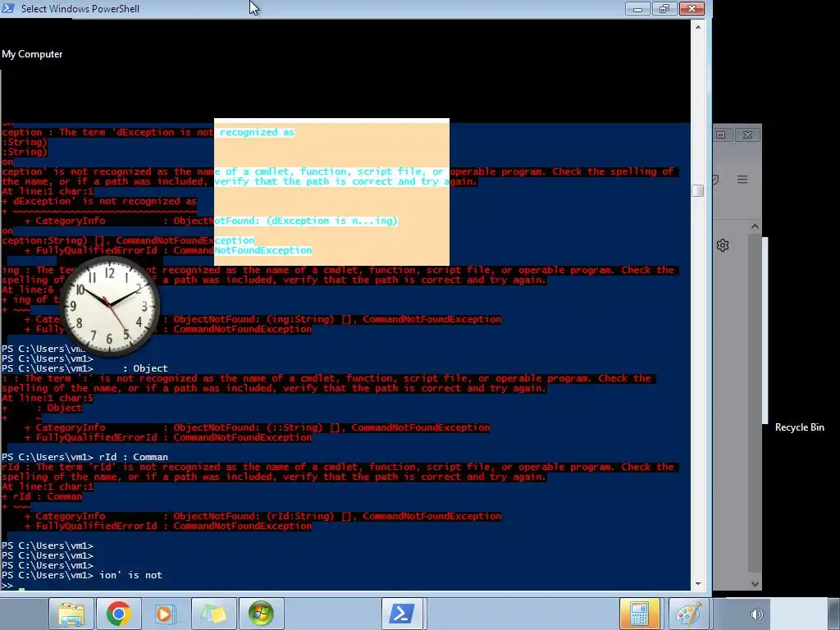Click the analog clock desktop gadget
The height and width of the screenshot is (630, 840).
point(110,305)
